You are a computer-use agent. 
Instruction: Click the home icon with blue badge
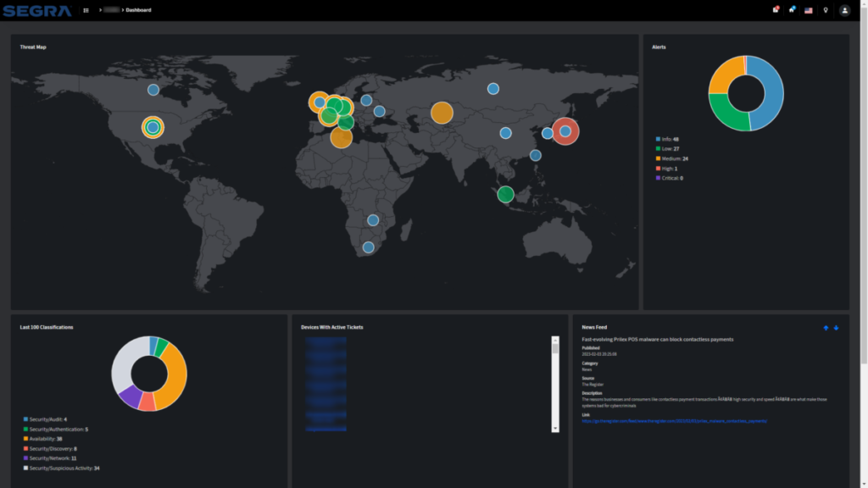792,9
